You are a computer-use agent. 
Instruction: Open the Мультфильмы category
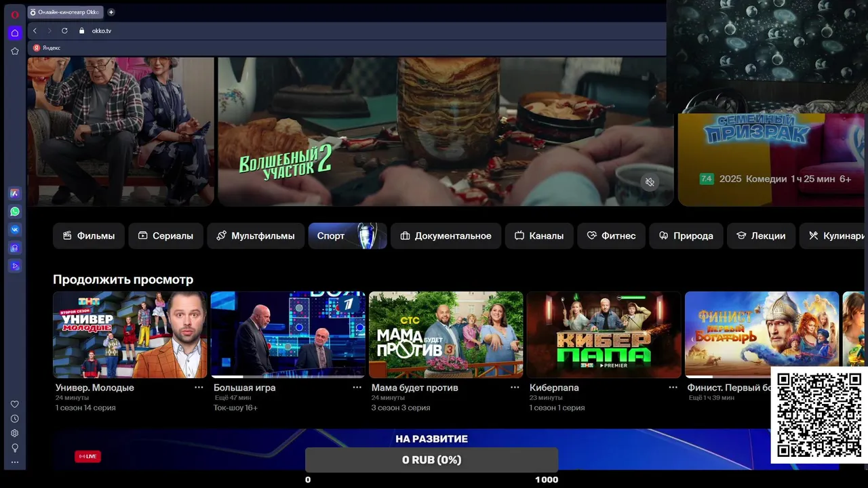[x=256, y=236]
